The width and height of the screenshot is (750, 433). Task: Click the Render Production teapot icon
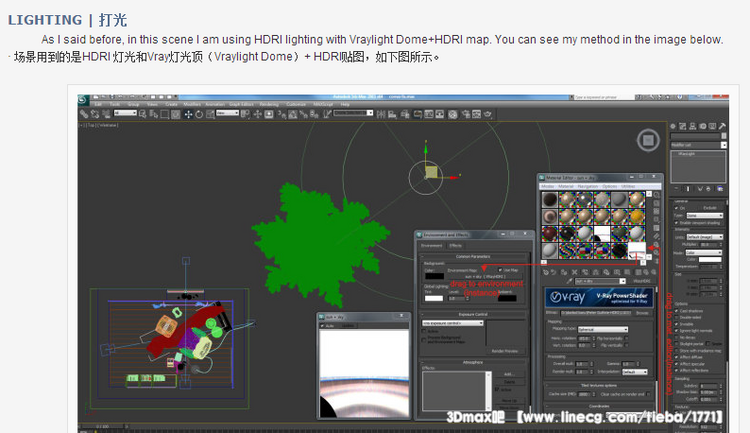pos(487,114)
